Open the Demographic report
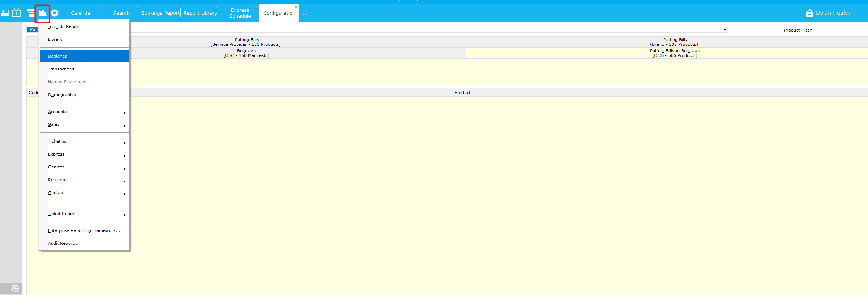The width and height of the screenshot is (868, 295). (84, 95)
